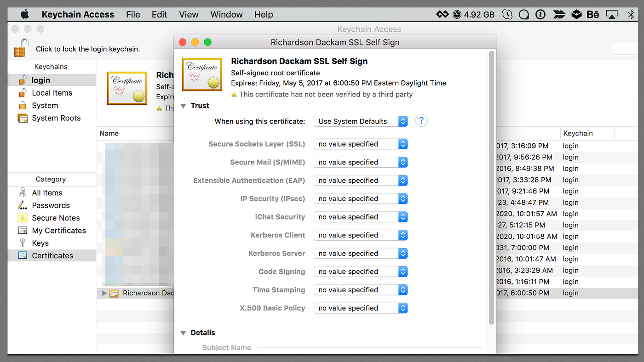Image resolution: width=644 pixels, height=362 pixels.
Task: Show the Passwords category
Action: [x=52, y=205]
